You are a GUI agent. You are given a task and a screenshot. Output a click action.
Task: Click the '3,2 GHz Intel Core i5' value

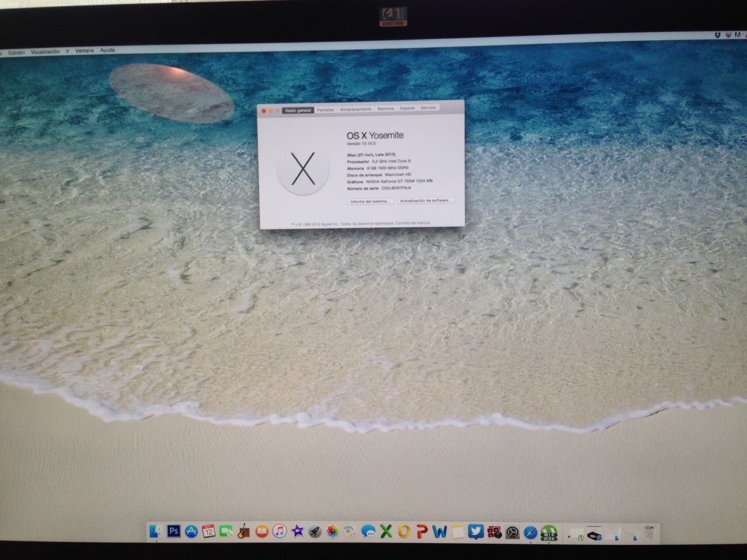pos(392,161)
